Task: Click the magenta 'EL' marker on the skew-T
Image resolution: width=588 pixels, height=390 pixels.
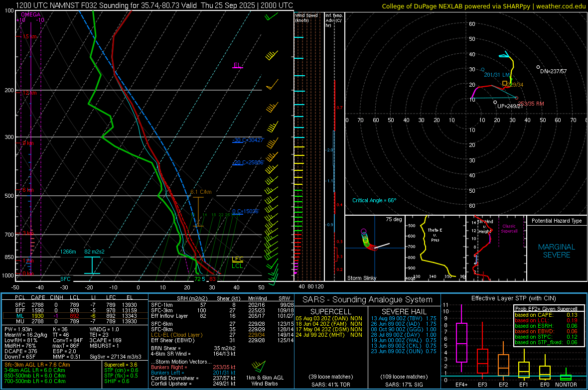Action: pos(237,65)
